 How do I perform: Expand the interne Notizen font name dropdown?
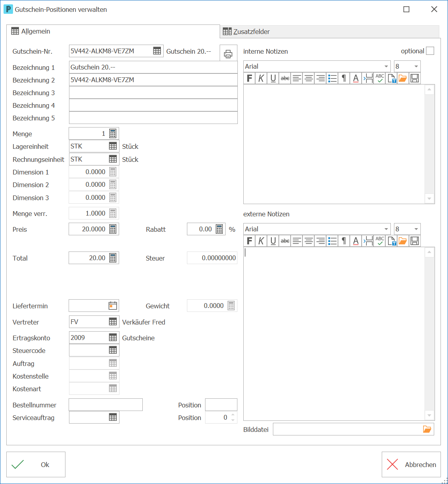(x=386, y=66)
